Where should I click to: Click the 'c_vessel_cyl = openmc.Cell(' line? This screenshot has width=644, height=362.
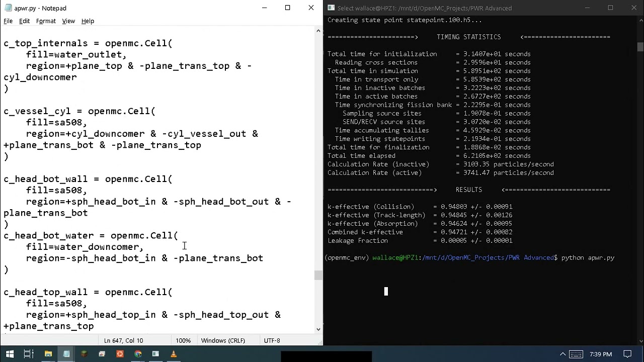[79, 111]
